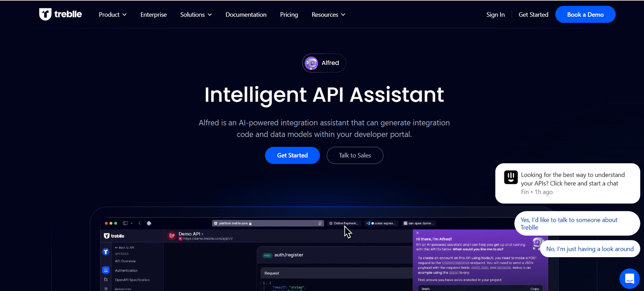Click the Treblle logo in the header

coord(60,15)
